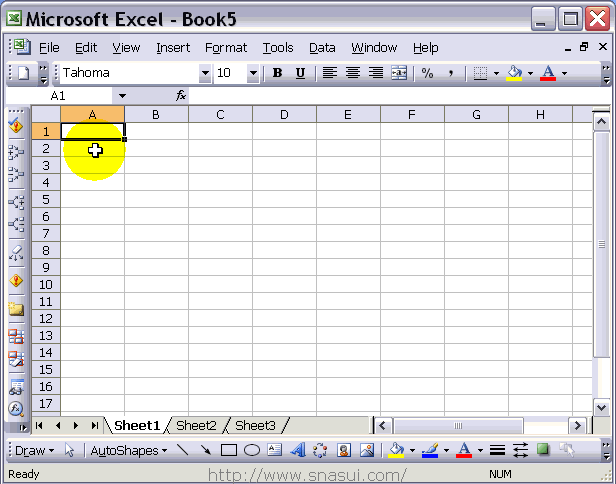Screen dimensions: 616x484
Task: Open the font size dropdown
Action: click(x=252, y=73)
